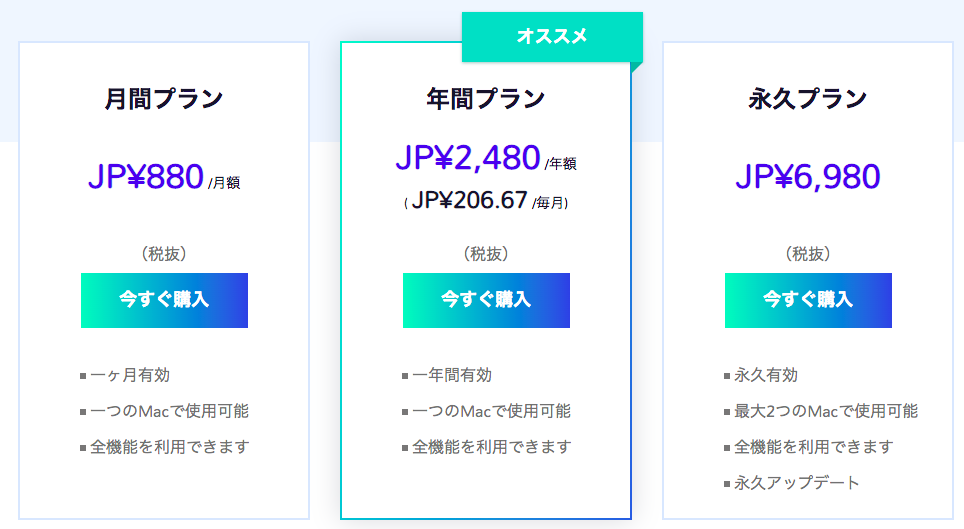Select the 月間プラン heading

point(164,99)
